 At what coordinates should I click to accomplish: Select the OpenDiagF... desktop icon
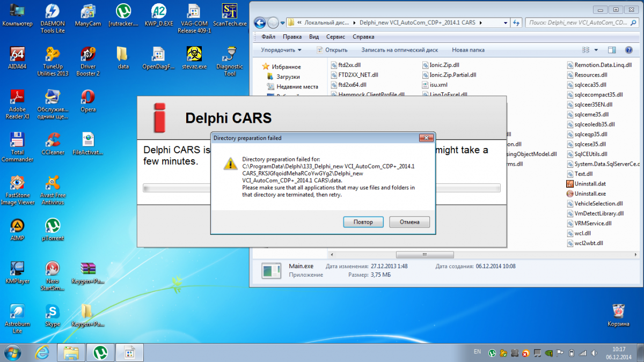tap(159, 58)
